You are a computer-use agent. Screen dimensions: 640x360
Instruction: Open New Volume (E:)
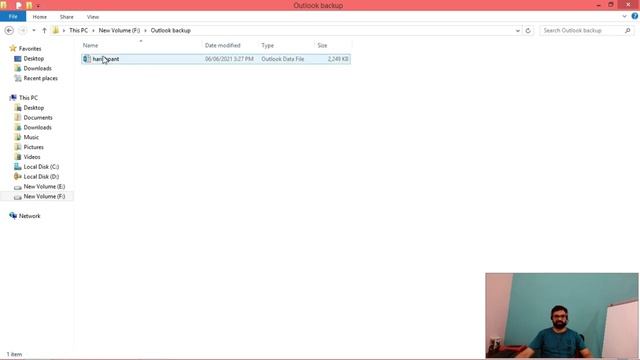click(44, 186)
